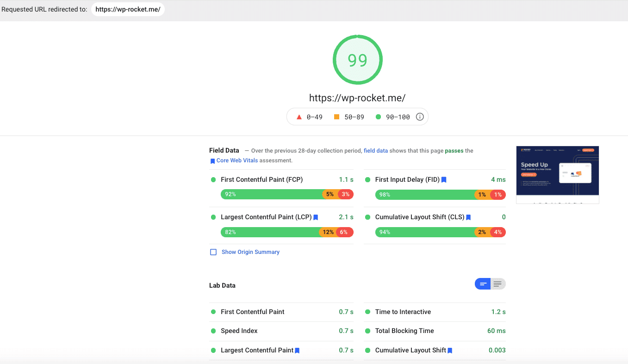Click the Largest Contentful Paint (LCP) field label

266,217
